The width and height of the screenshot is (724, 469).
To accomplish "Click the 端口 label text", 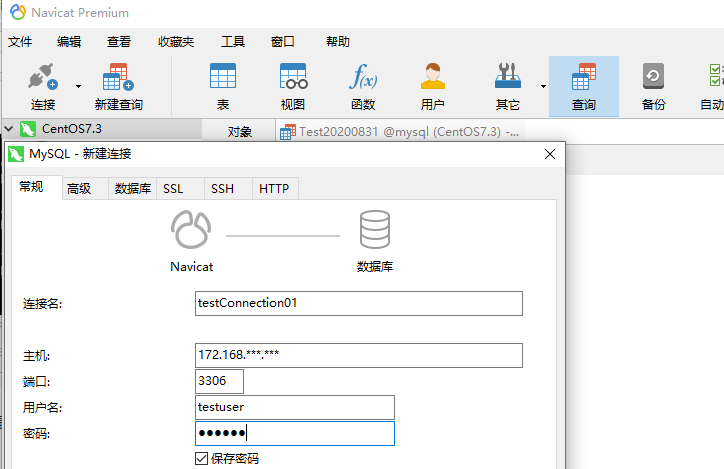I will click(x=36, y=382).
